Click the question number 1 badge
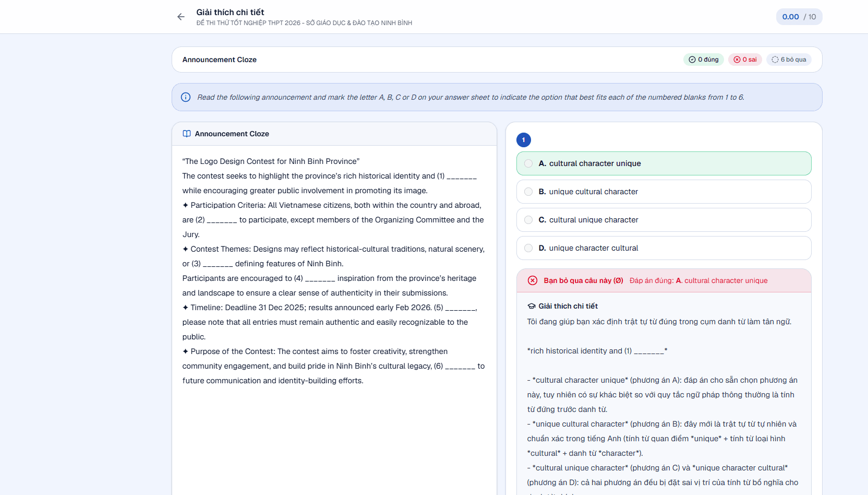 (524, 140)
